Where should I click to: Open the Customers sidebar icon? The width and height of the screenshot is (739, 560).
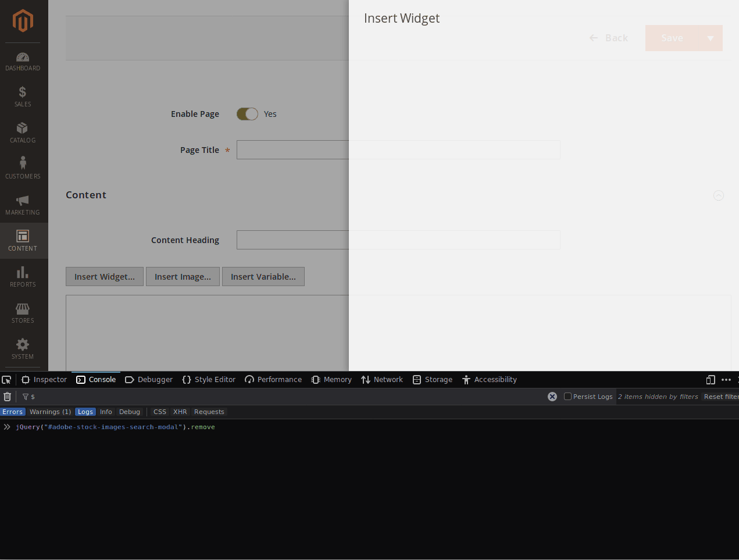[23, 168]
